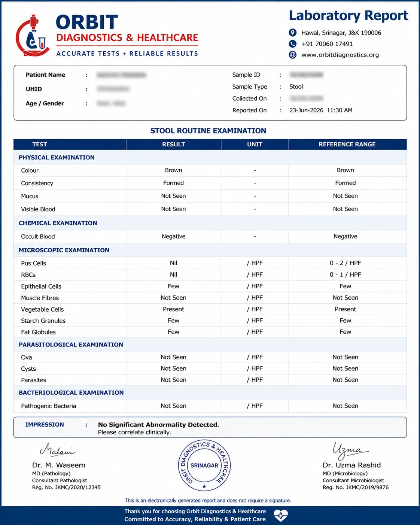The width and height of the screenshot is (420, 525).
Task: Click Dr. Uzma Rashid's handwritten signature
Action: (x=350, y=450)
